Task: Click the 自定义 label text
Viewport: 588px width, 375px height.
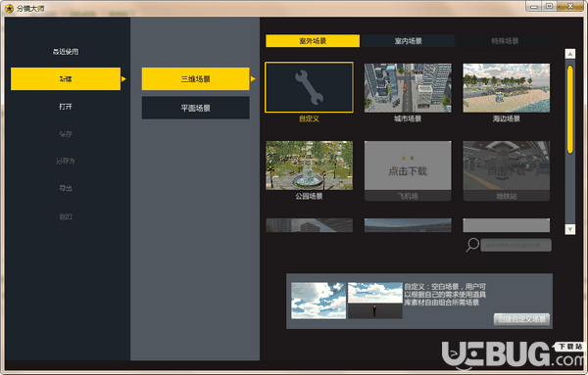Action: click(x=309, y=118)
